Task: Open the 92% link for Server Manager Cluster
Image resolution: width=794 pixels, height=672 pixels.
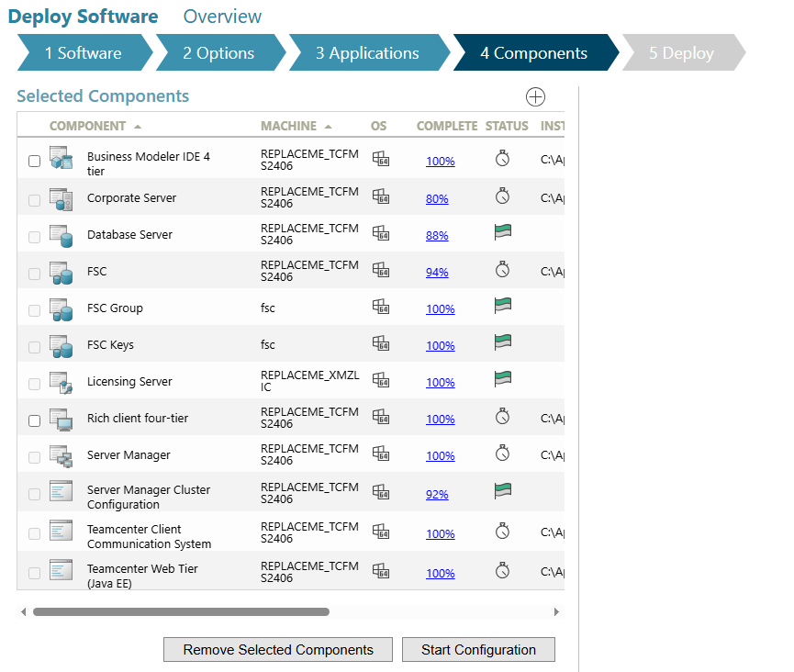Action: [437, 495]
